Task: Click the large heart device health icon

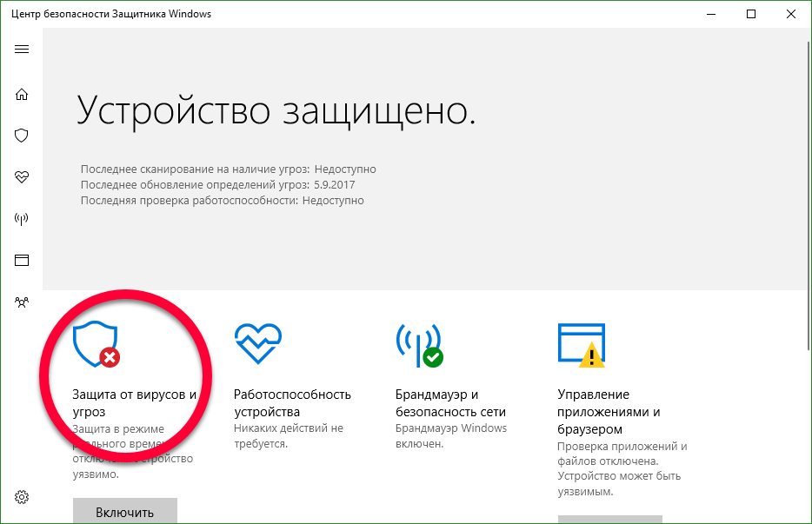Action: pyautogui.click(x=257, y=342)
